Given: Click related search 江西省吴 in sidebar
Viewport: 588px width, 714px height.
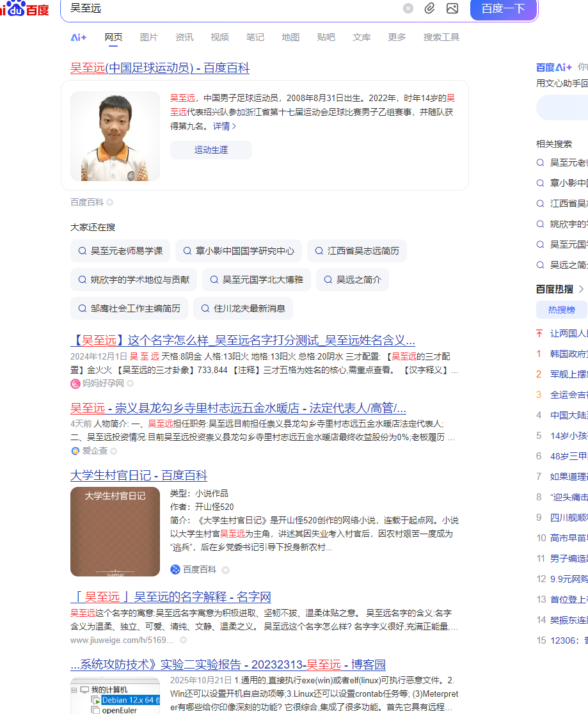Looking at the screenshot, I should coord(568,203).
